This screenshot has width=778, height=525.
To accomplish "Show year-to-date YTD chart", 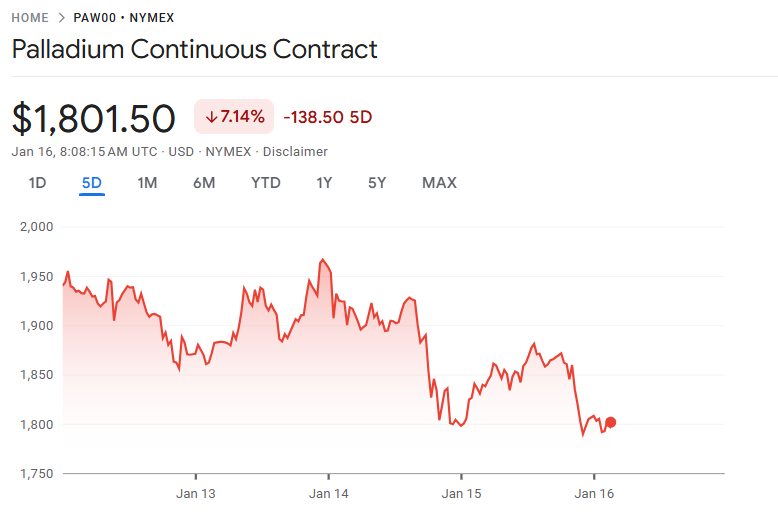I will (265, 182).
